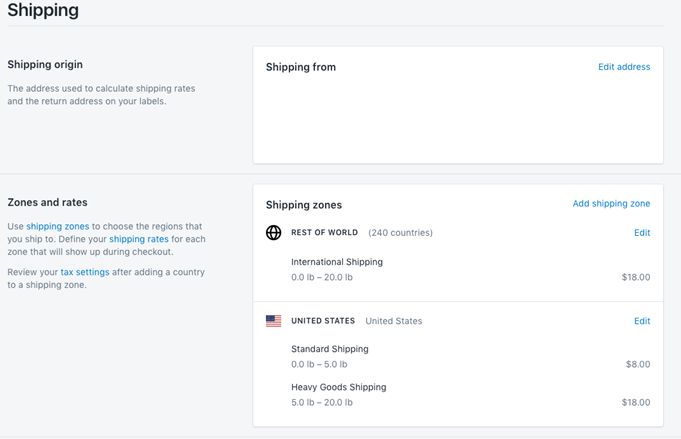Image resolution: width=681 pixels, height=439 pixels.
Task: Click the UNITED STATES zone title
Action: tap(323, 321)
